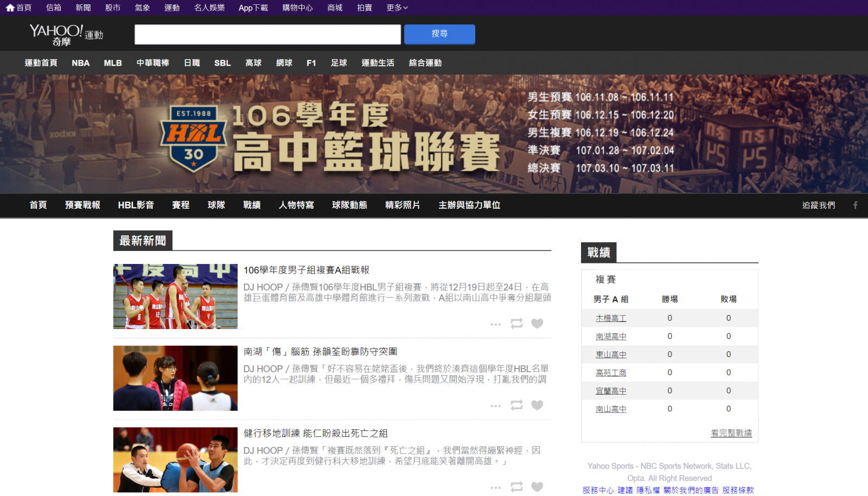The height and width of the screenshot is (496, 868).
Task: Open 球隊 in HBL menu
Action: pos(216,205)
